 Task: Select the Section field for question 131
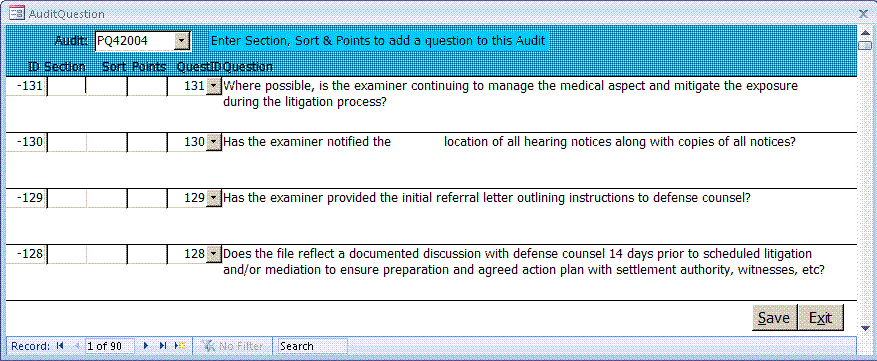click(x=67, y=86)
